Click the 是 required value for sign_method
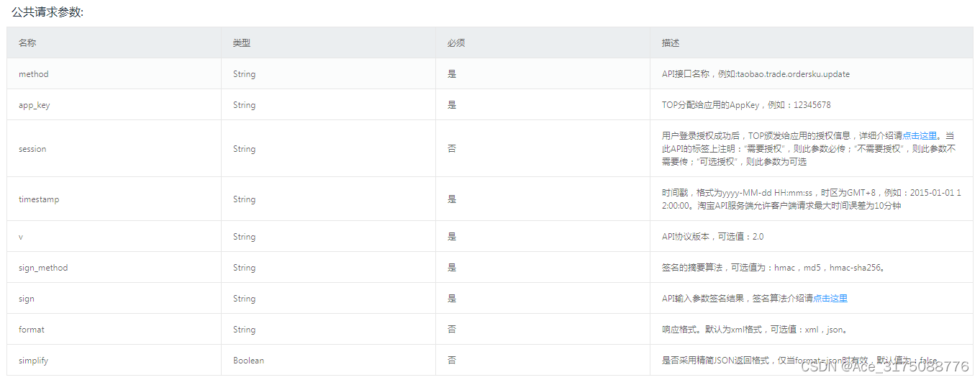The width and height of the screenshot is (980, 380). tap(452, 268)
